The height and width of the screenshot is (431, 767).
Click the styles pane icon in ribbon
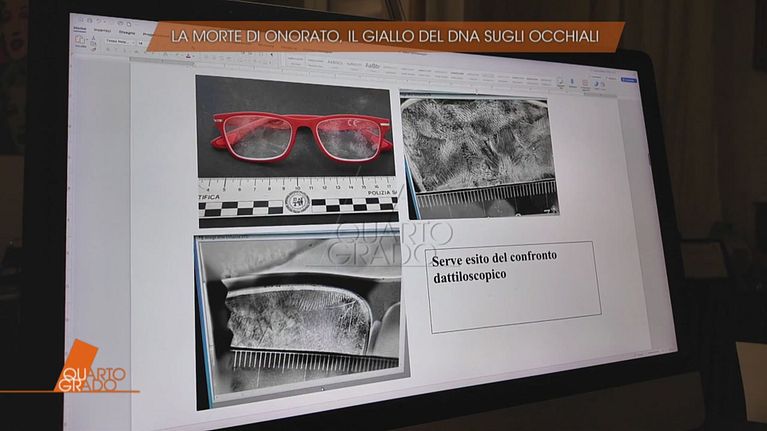(x=560, y=82)
